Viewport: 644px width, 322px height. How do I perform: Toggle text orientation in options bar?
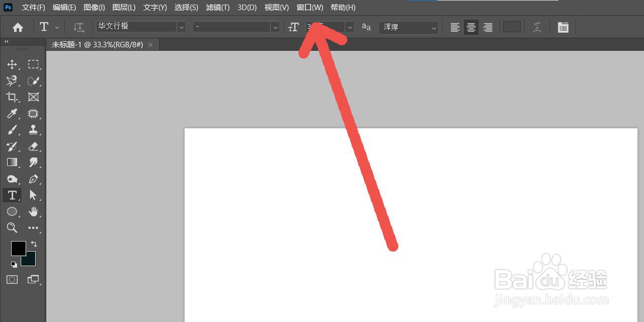[78, 28]
